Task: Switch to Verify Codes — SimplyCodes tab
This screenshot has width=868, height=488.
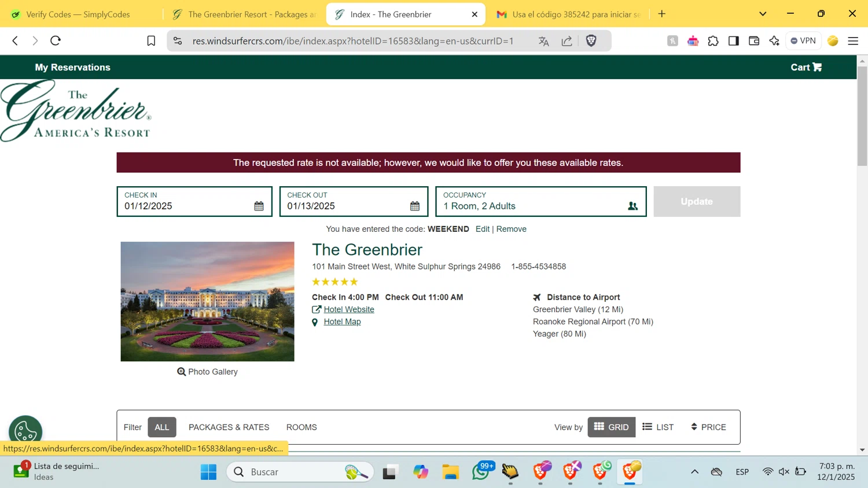Action: pyautogui.click(x=78, y=14)
